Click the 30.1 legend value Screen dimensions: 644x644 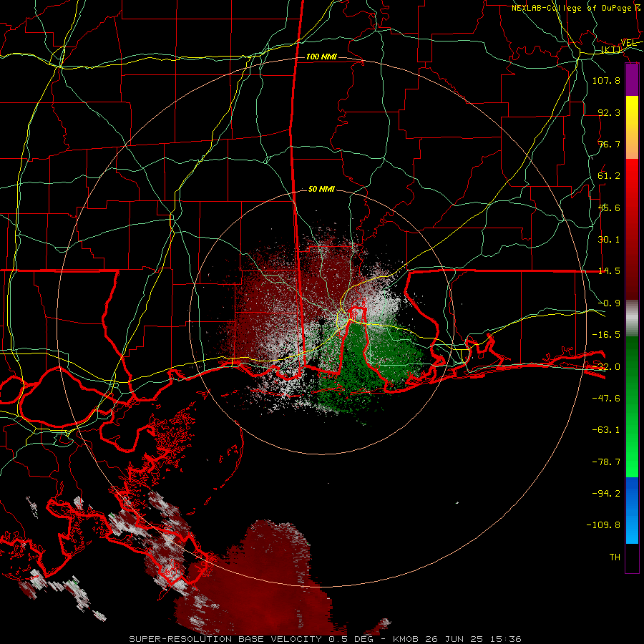tap(609, 240)
